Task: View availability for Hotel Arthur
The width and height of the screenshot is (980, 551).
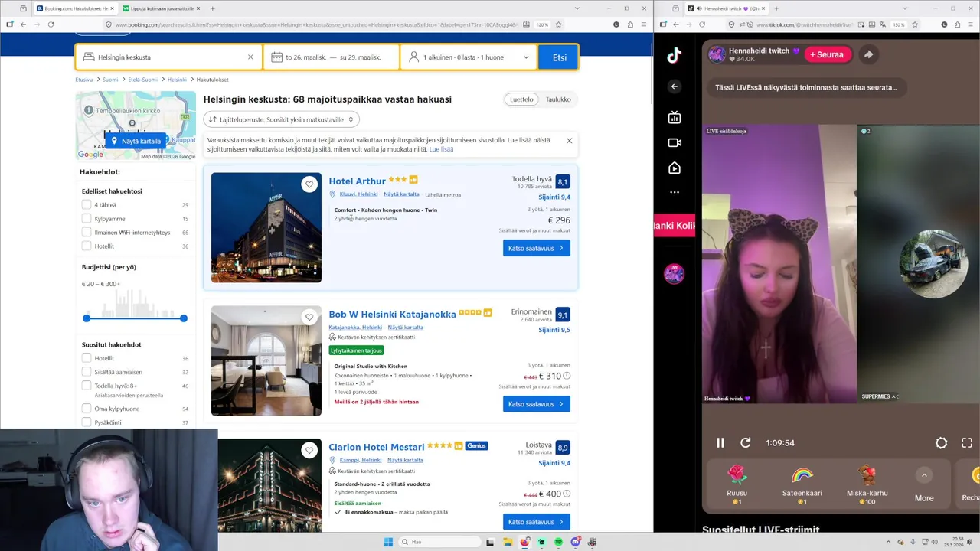Action: pyautogui.click(x=536, y=248)
